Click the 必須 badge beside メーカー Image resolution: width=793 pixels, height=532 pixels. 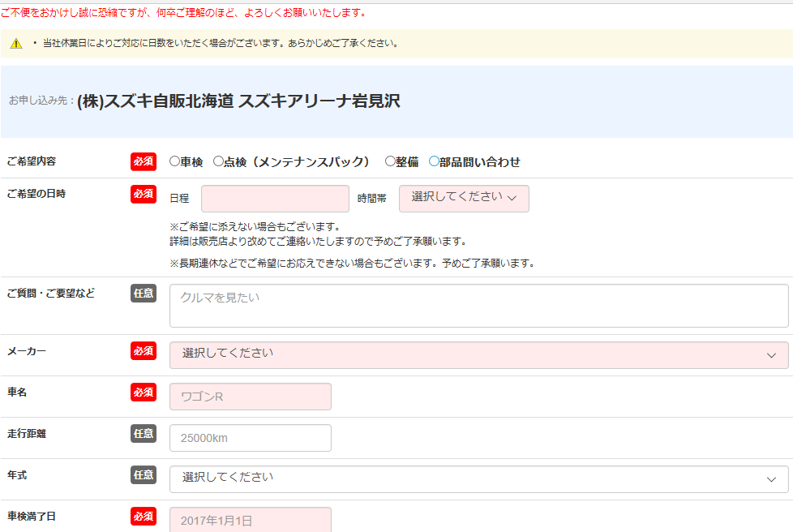click(144, 351)
